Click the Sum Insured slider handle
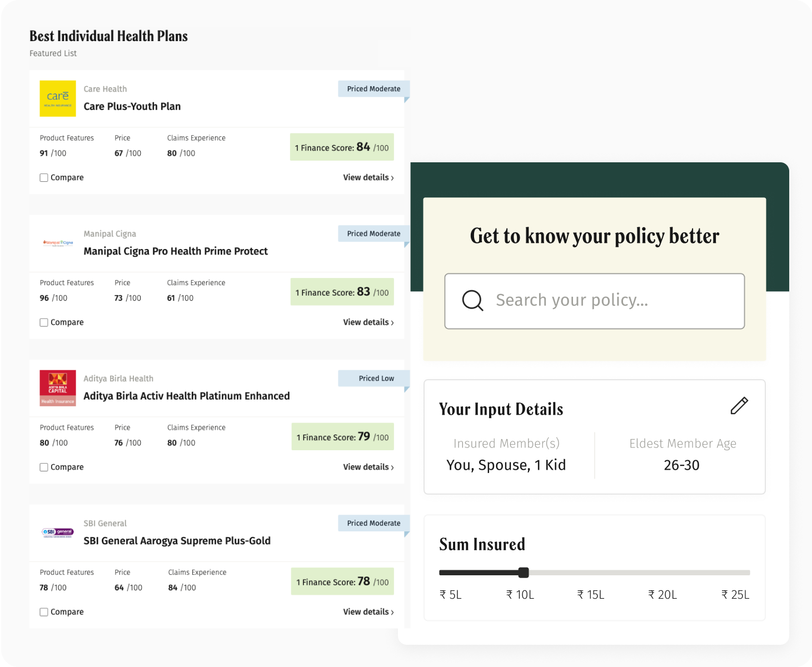This screenshot has height=667, width=812. 524,573
